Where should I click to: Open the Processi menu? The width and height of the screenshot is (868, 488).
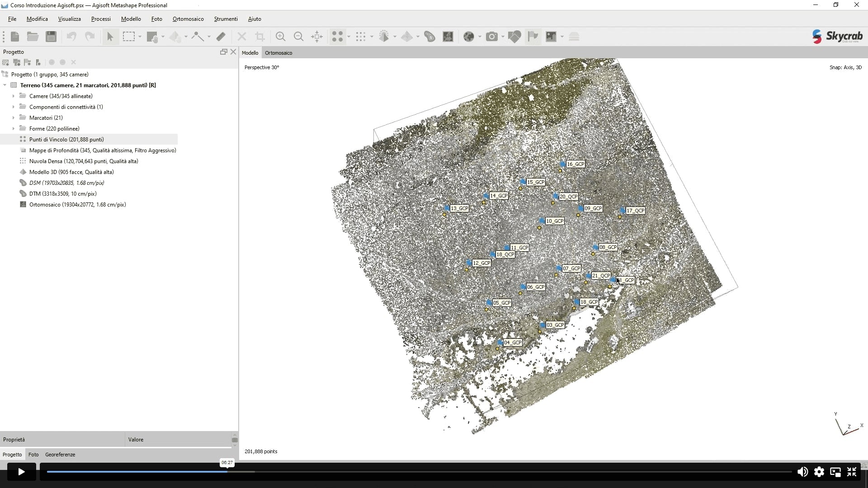pyautogui.click(x=101, y=19)
